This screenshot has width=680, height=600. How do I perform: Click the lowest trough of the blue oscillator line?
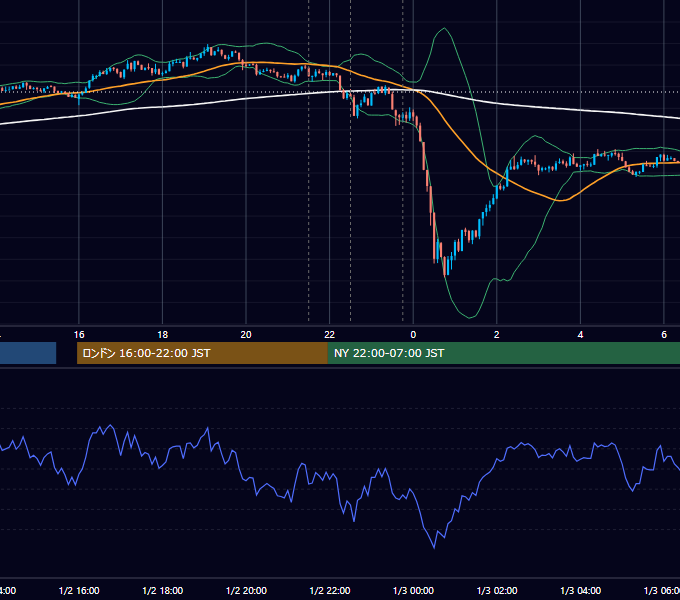434,548
